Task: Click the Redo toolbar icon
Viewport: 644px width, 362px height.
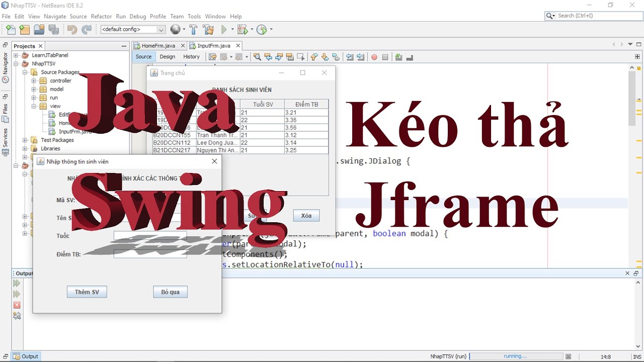Action: (87, 30)
